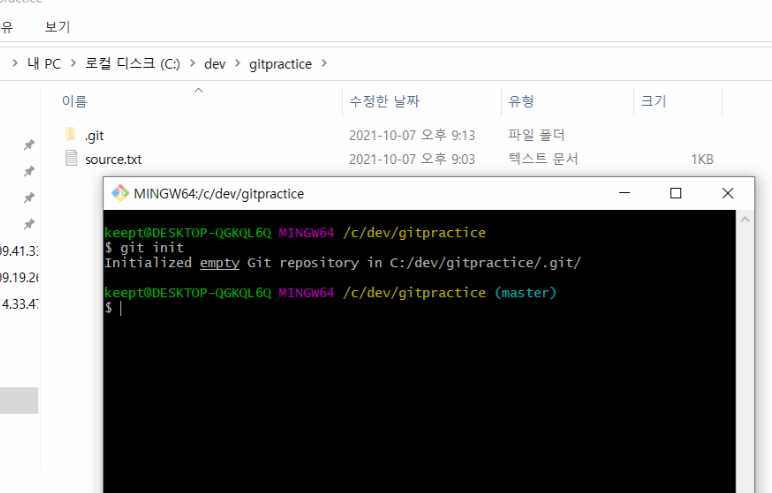Click the underlined word empty in terminal
Image resolution: width=772 pixels, height=493 pixels.
(220, 263)
